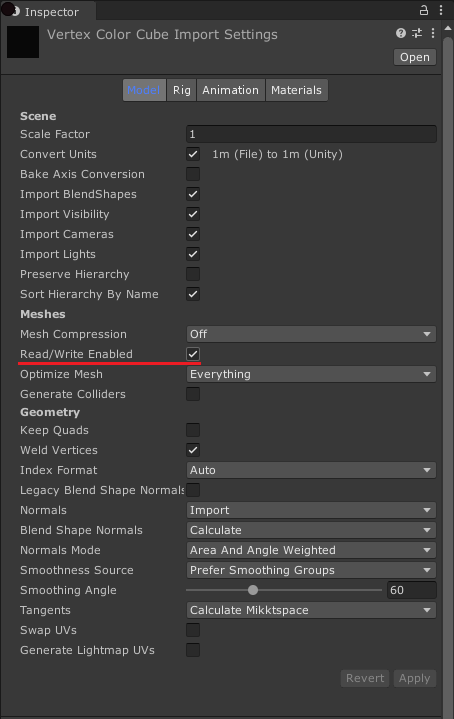Click the asset preview thumbnail
This screenshot has width=454, height=719.
click(23, 42)
